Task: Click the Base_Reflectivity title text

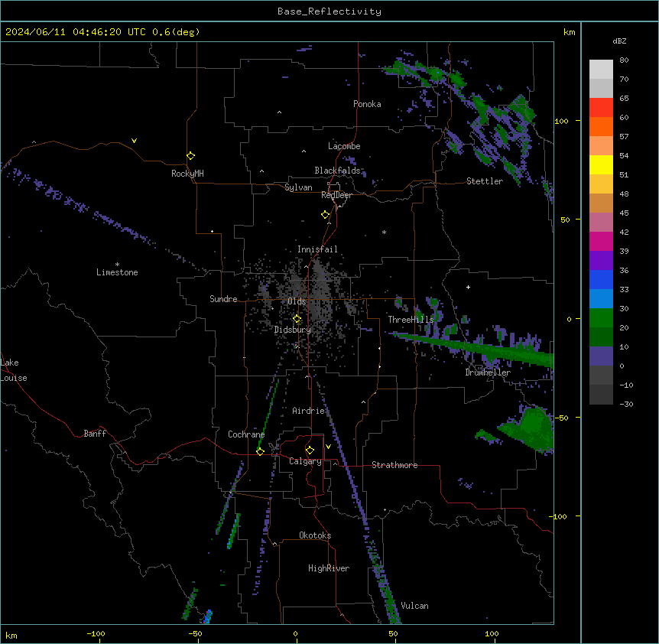Action: coord(329,11)
